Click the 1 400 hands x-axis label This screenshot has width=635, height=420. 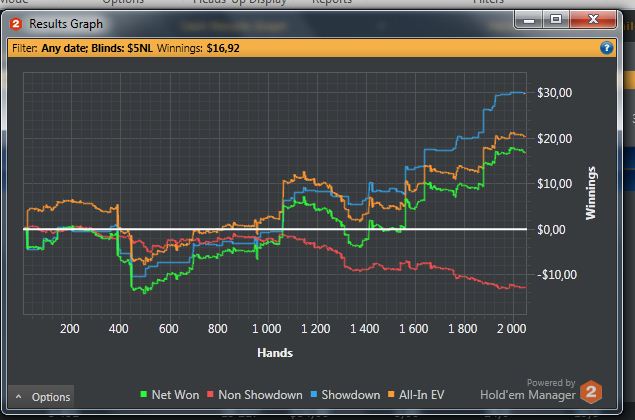[x=364, y=328]
